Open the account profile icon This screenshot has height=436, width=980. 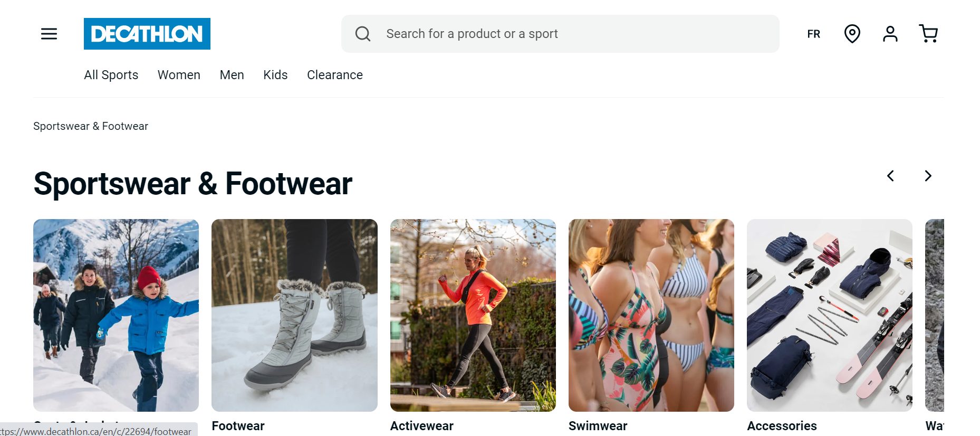890,34
